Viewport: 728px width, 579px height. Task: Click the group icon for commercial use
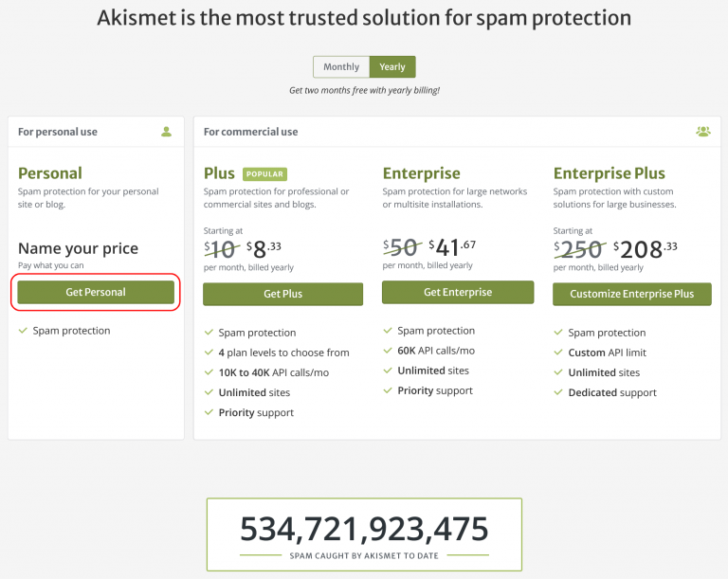click(703, 132)
